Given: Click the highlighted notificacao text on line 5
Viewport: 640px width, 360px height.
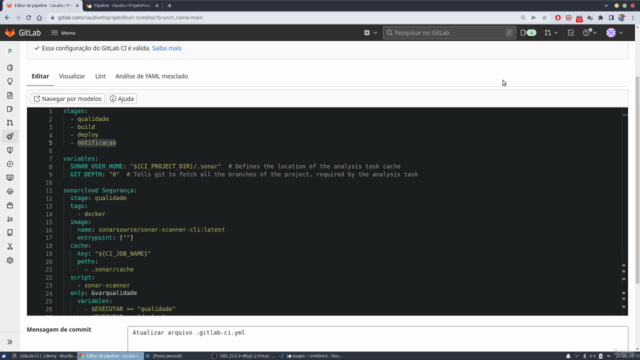Looking at the screenshot, I should pos(97,143).
